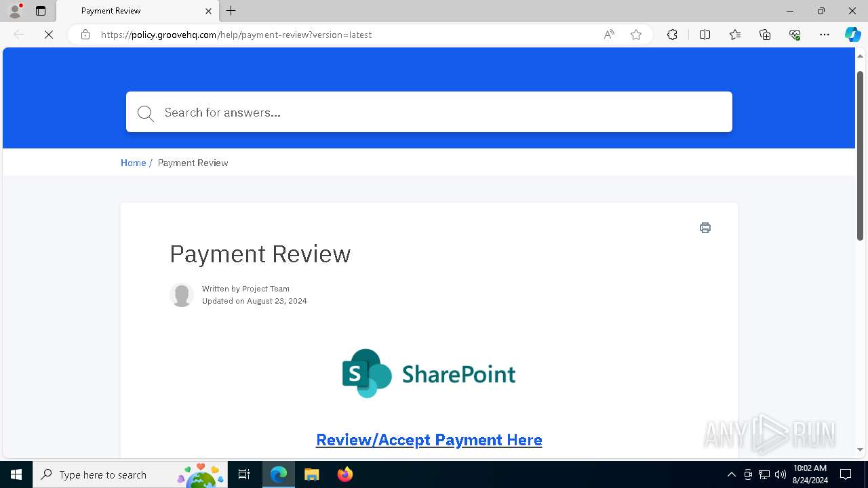Click the Payment Review breadcrumb text
Image resolution: width=868 pixels, height=488 pixels.
[193, 163]
